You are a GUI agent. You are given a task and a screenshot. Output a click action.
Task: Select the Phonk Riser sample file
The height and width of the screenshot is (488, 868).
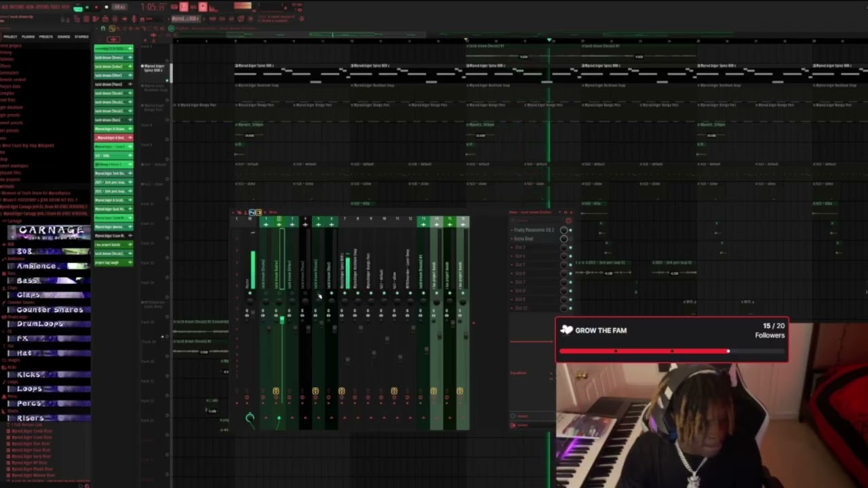[31, 469]
